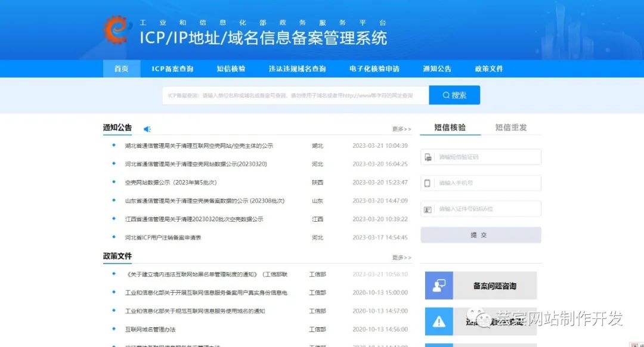Click the SMS code icon in verification field
The height and width of the screenshot is (347, 644).
[427, 157]
